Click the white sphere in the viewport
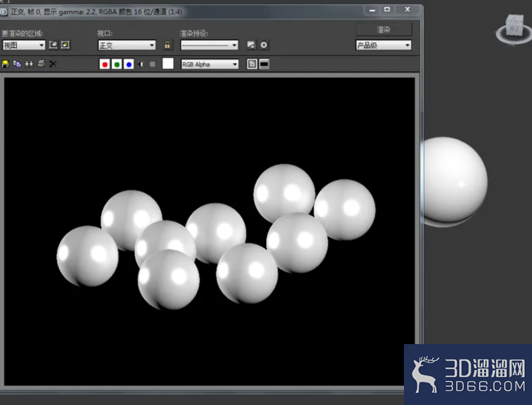Image resolution: width=532 pixels, height=405 pixels. [x=455, y=181]
